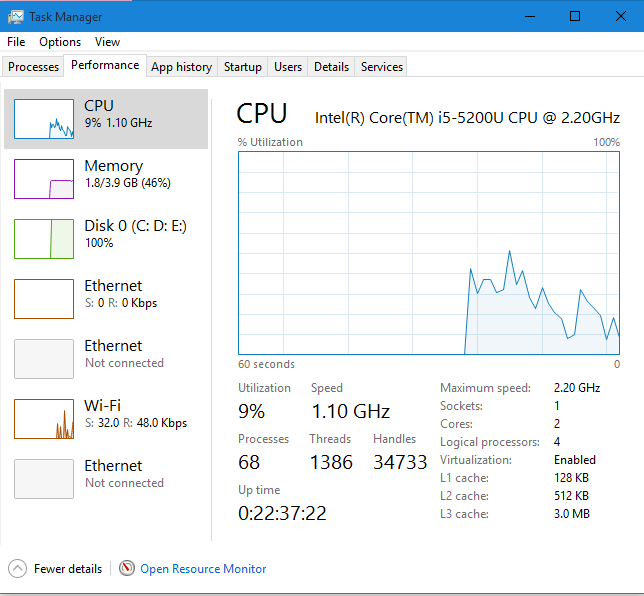Image resolution: width=644 pixels, height=596 pixels.
Task: Select the Wi-Fi mini graph thumbnail
Action: [44, 419]
